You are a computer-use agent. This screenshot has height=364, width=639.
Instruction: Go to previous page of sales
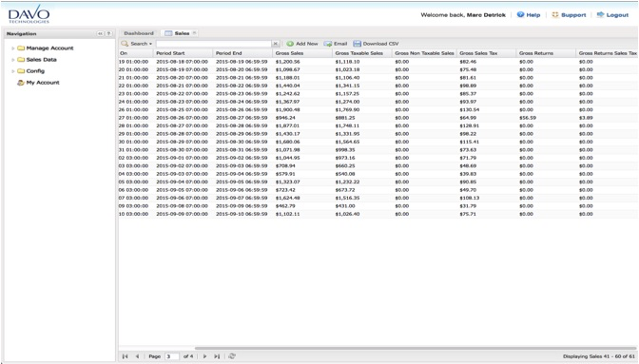(137, 356)
